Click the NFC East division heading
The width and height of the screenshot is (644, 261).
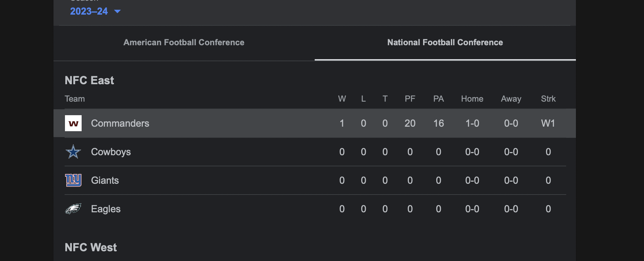(89, 80)
